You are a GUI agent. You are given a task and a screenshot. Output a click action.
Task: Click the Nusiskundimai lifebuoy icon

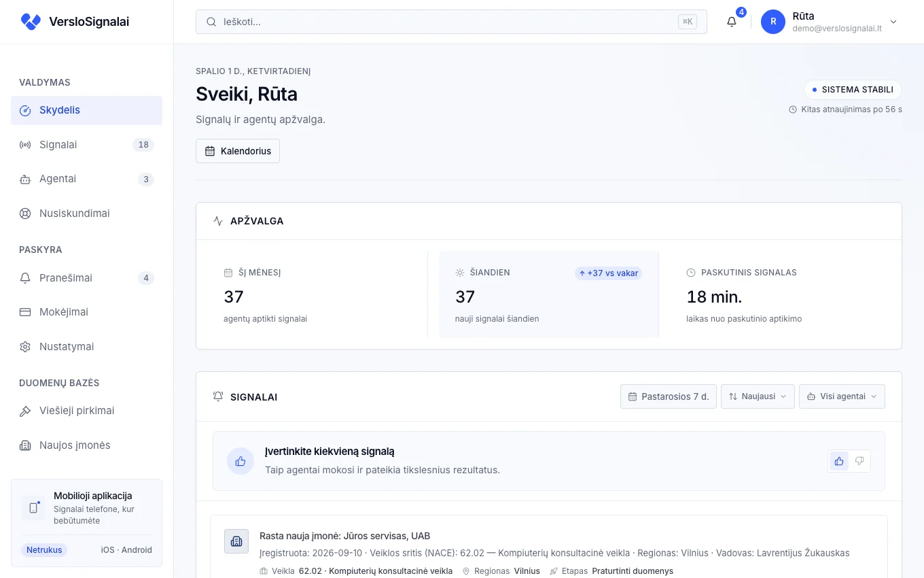25,214
